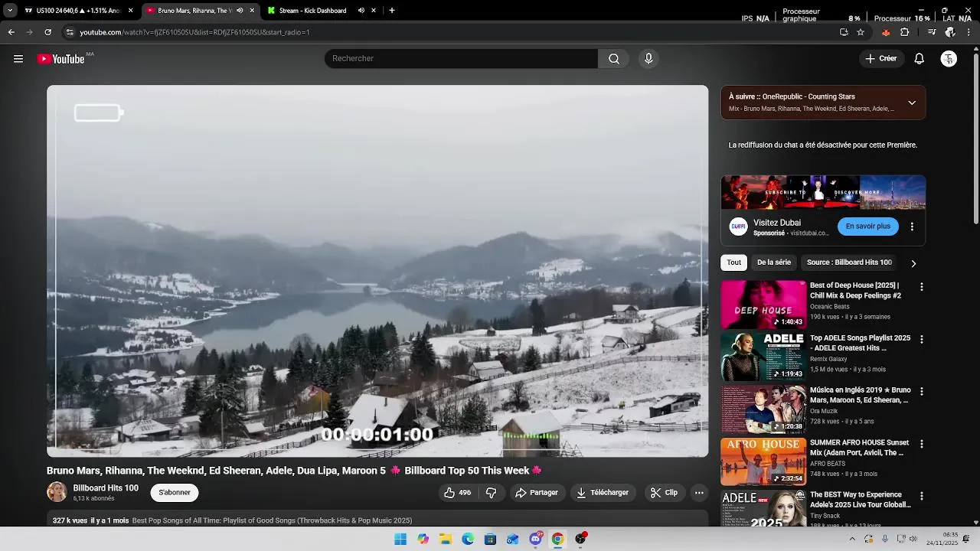Go to the YouTube home logo
This screenshot has height=551, width=980.
point(60,59)
